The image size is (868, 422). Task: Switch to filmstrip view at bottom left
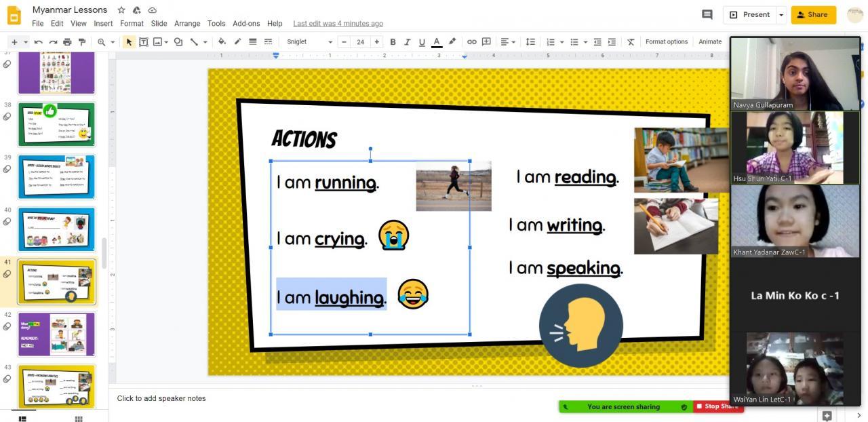coord(22,419)
